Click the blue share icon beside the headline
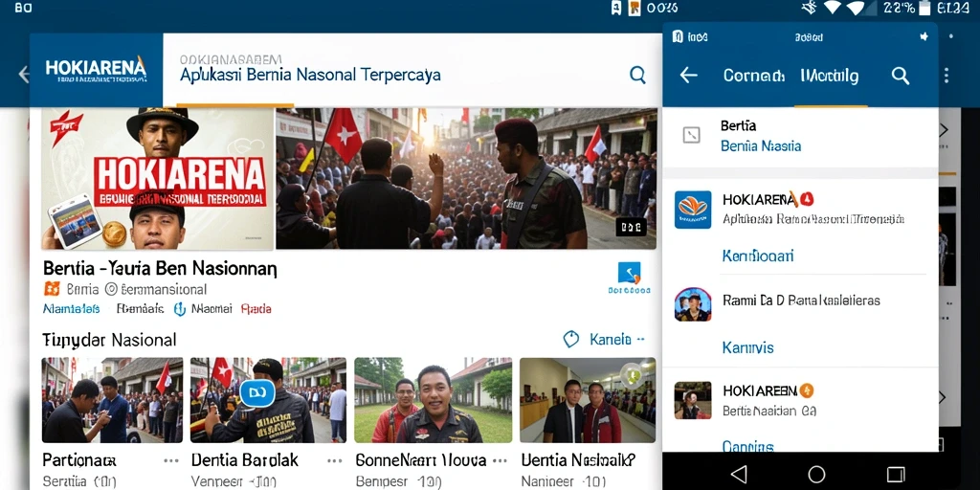 [x=629, y=273]
